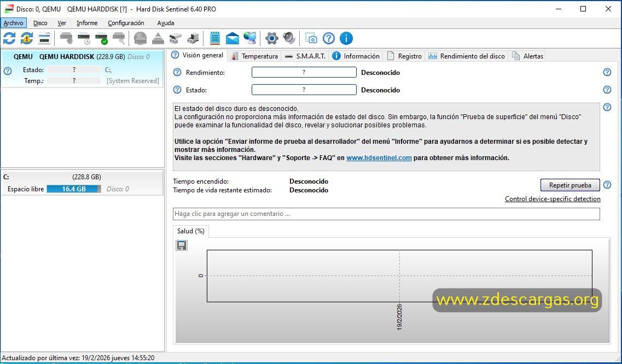Open the Ver menu
Screen dimensions: 622x364
(61, 23)
